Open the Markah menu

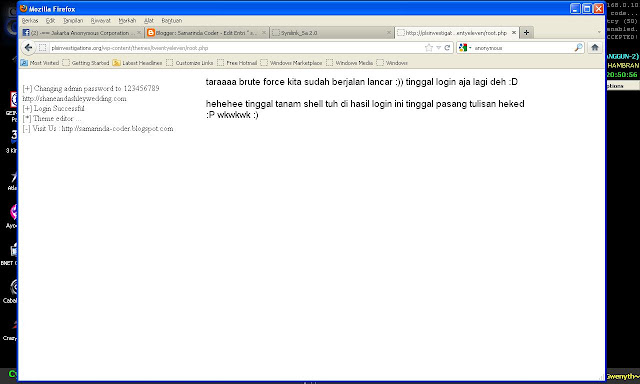click(127, 20)
